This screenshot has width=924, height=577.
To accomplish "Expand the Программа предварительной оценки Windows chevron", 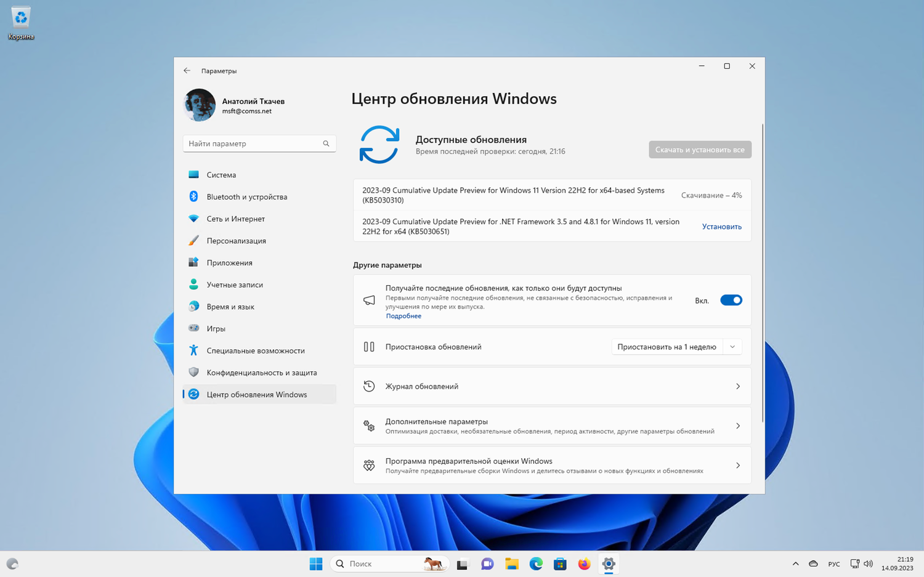I will tap(738, 466).
